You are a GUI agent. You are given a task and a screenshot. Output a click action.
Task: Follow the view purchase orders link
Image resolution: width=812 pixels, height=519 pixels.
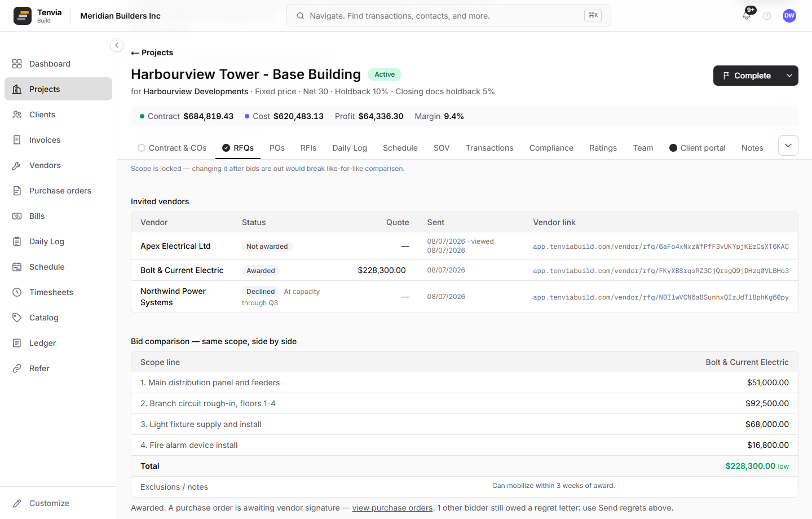(x=392, y=508)
